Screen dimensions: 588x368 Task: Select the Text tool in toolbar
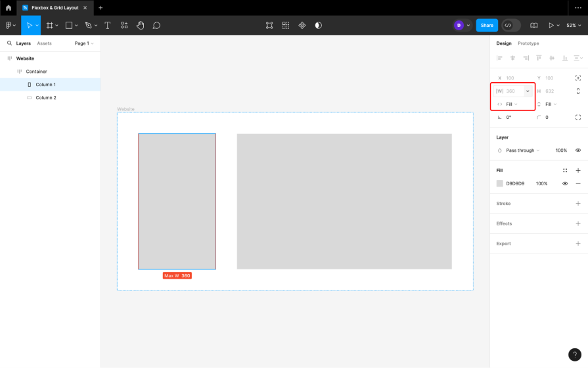(107, 26)
